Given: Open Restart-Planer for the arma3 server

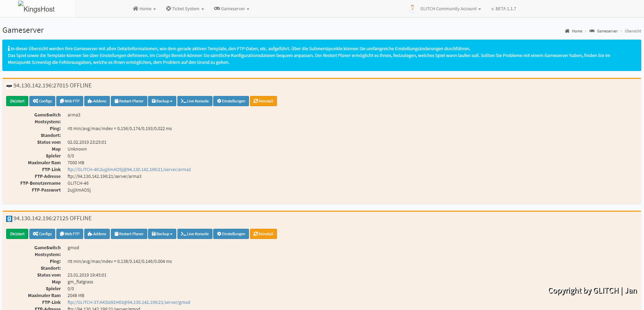Looking at the screenshot, I should coord(129,101).
